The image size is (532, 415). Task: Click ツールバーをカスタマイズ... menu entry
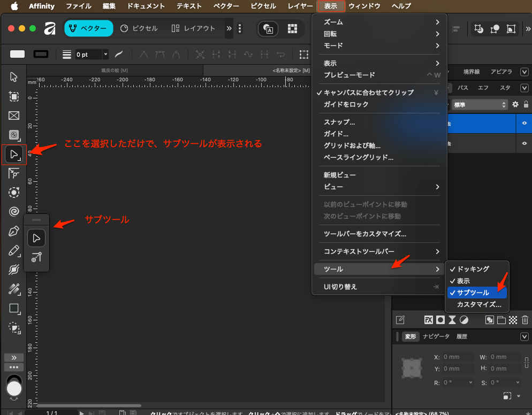point(365,234)
